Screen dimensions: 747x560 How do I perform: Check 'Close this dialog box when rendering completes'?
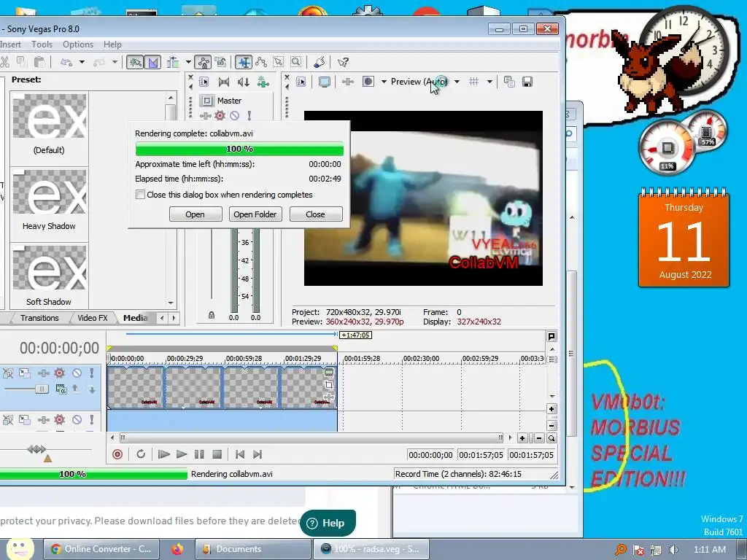(x=140, y=194)
